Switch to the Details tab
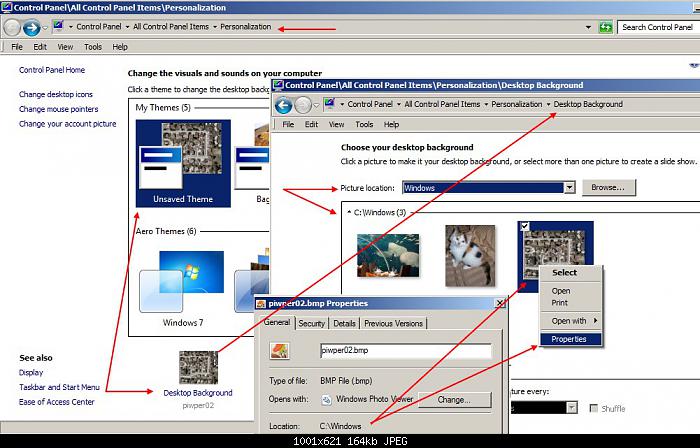Viewport: 700px width, 448px height. coord(344,324)
